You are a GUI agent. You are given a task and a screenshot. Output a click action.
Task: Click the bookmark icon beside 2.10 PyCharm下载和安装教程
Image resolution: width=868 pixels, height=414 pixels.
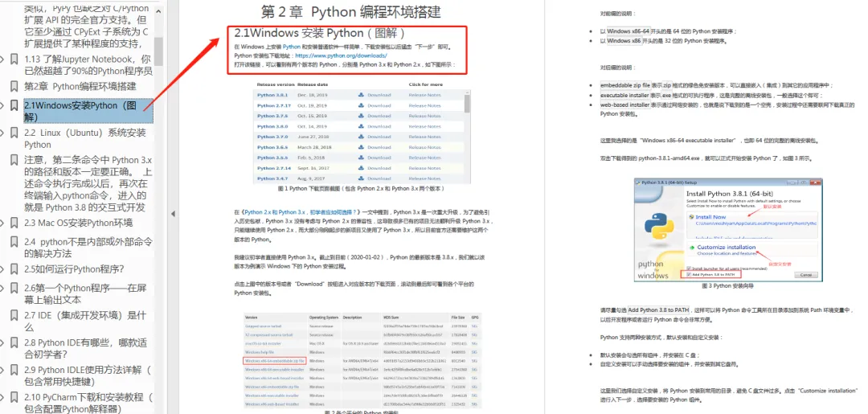click(14, 397)
